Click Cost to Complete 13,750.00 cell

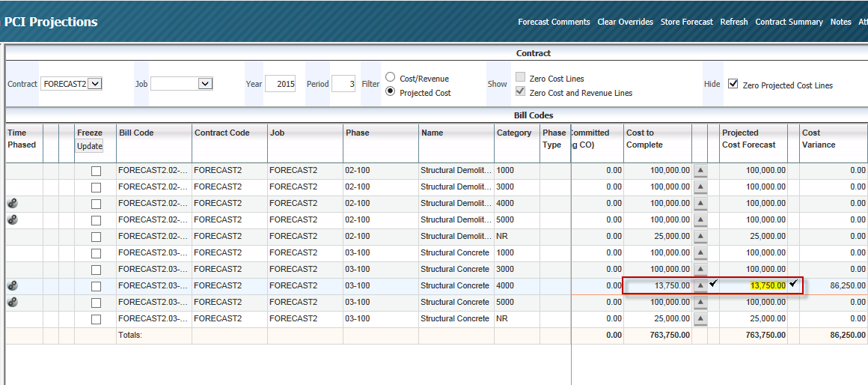tap(658, 286)
